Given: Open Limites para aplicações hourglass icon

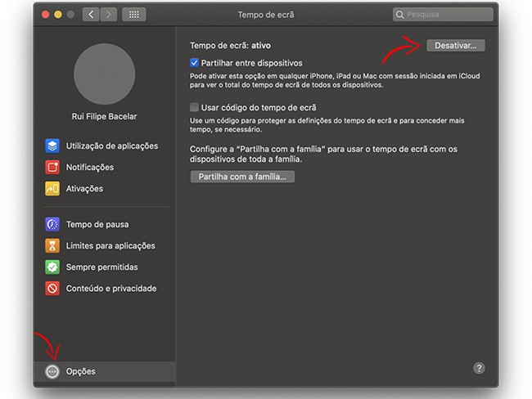Looking at the screenshot, I should (52, 245).
